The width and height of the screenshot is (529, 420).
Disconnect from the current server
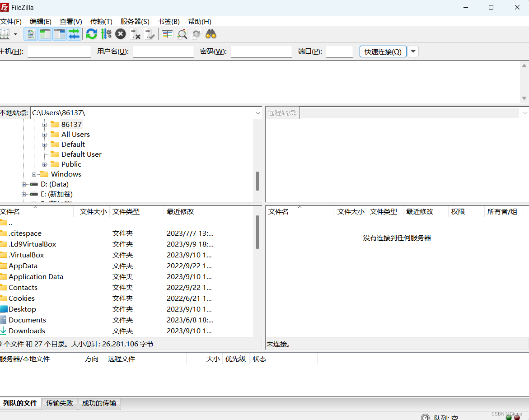(x=135, y=34)
